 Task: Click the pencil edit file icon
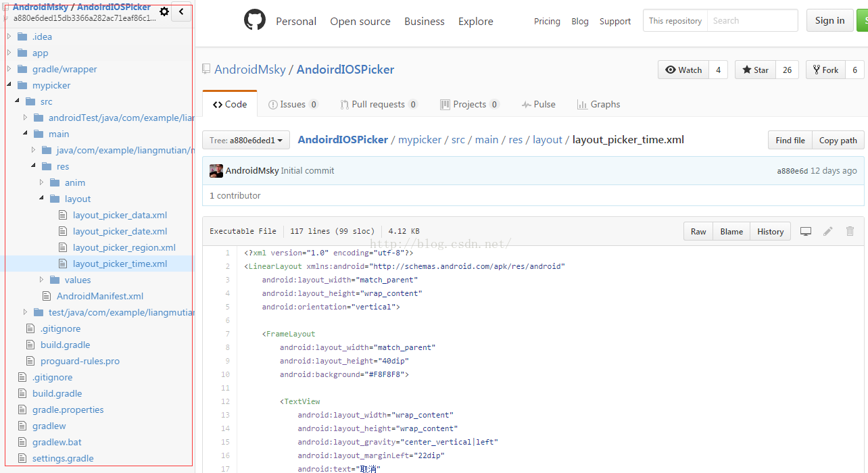[828, 231]
